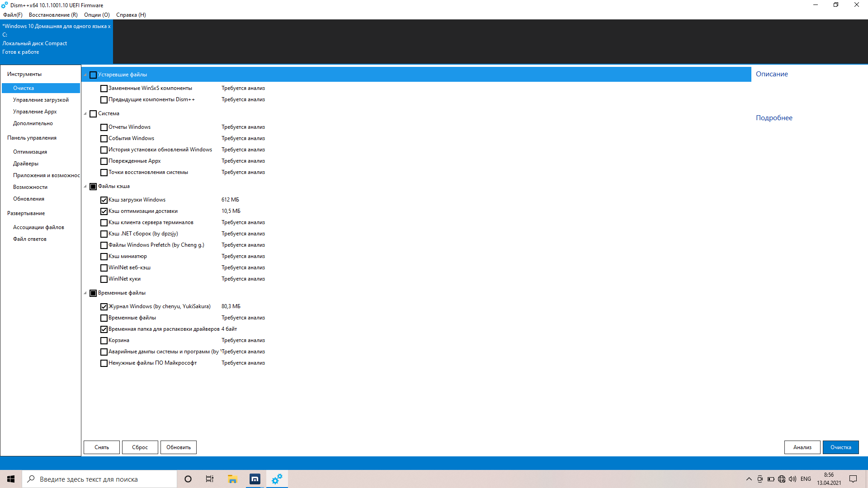Open the Файл(F) menu
Screen dimensions: 868x488
13,15
